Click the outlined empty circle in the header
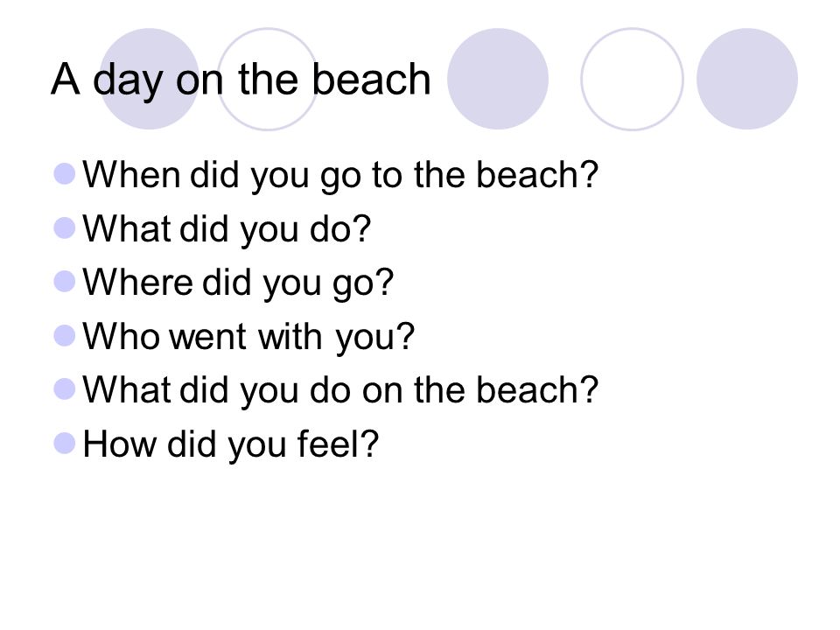Viewport: 840px width, 630px height. (632, 79)
